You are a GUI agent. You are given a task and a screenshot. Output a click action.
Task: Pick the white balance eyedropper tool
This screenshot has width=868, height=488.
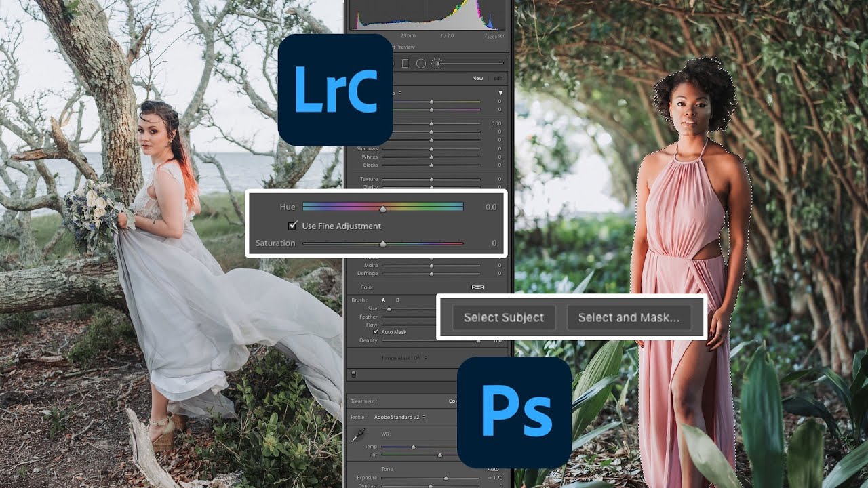click(x=358, y=436)
